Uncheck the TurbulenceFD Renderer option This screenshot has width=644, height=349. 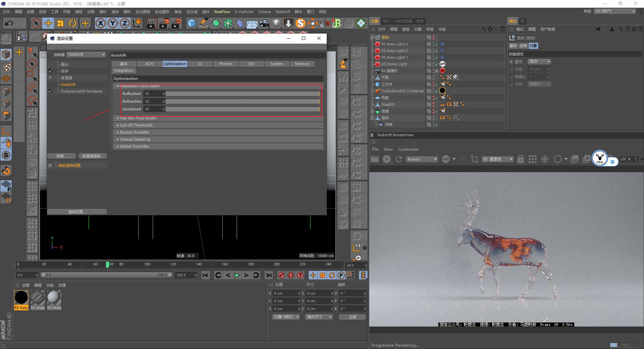point(51,91)
